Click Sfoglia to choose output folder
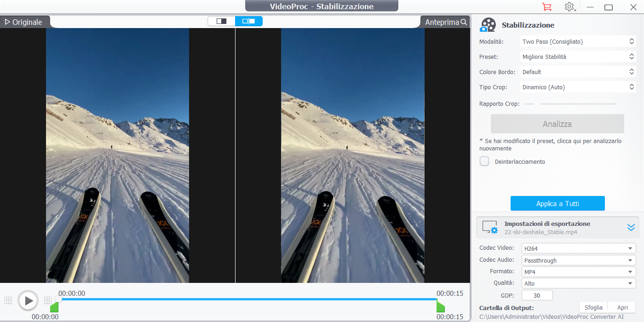Viewport: 644px width, 322px height. pyautogui.click(x=593, y=307)
